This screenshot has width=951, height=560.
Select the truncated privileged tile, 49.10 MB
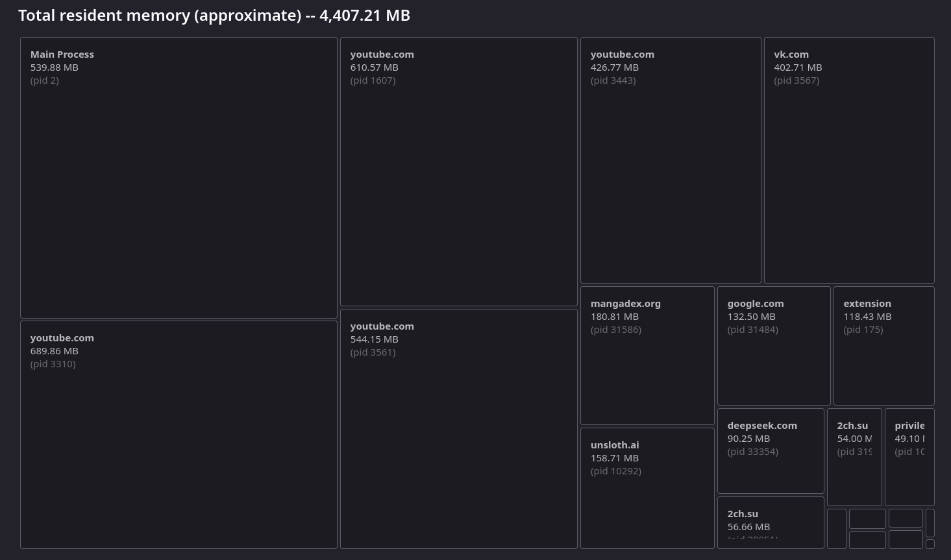[x=909, y=457]
